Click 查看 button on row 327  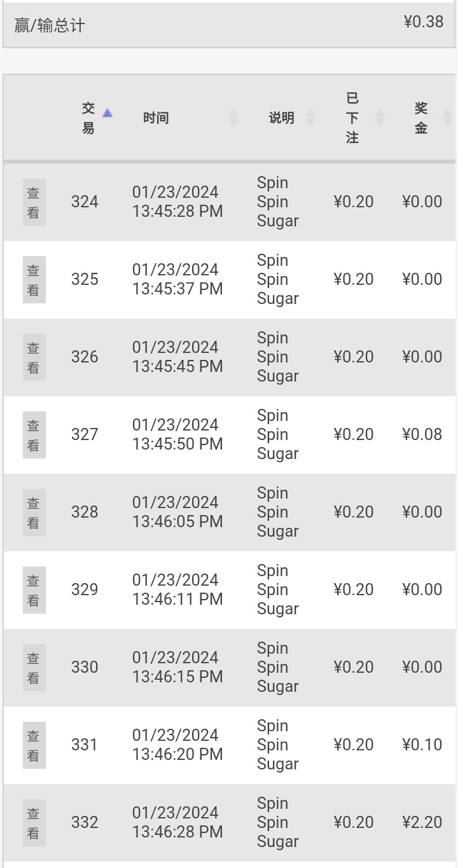pos(34,435)
